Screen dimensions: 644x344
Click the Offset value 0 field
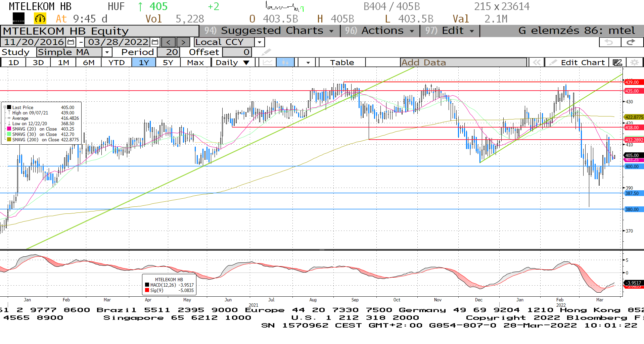(x=237, y=52)
